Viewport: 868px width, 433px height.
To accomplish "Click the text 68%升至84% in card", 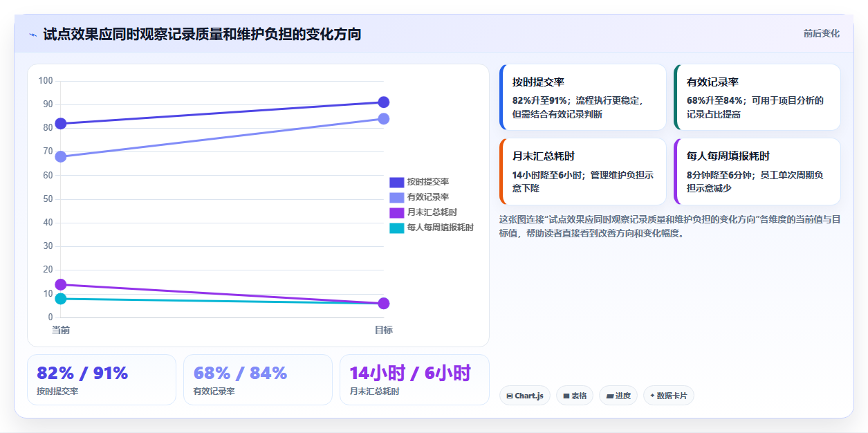I will point(714,100).
